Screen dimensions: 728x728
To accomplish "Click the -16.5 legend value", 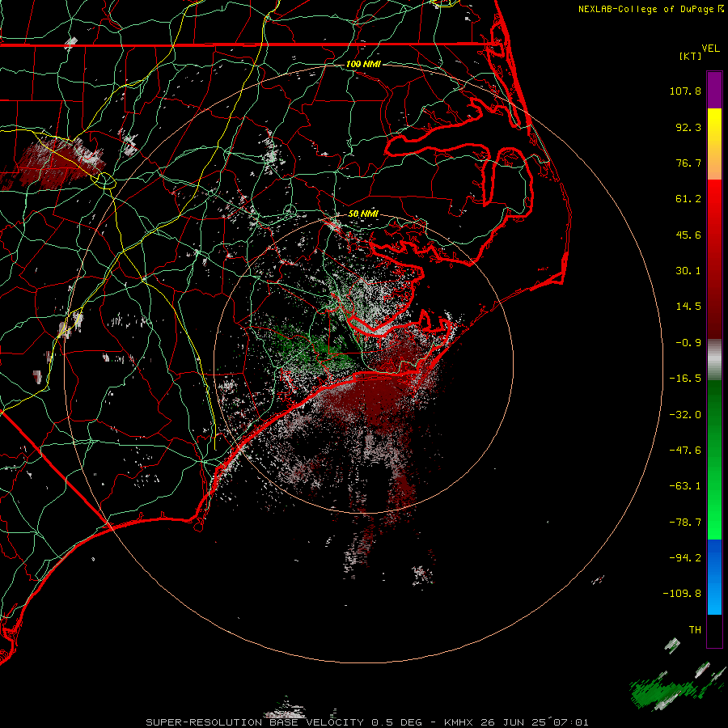I will tap(685, 379).
